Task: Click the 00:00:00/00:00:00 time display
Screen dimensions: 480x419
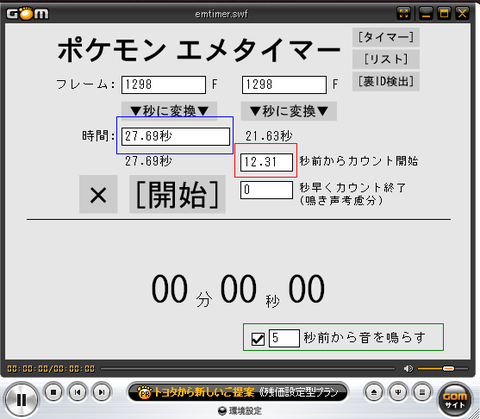Action: click(51, 369)
